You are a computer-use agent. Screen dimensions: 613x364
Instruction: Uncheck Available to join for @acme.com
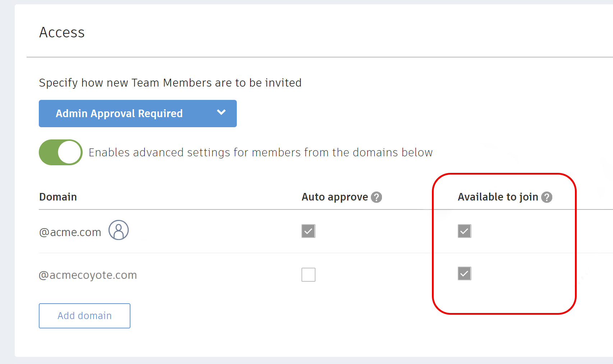click(x=464, y=231)
